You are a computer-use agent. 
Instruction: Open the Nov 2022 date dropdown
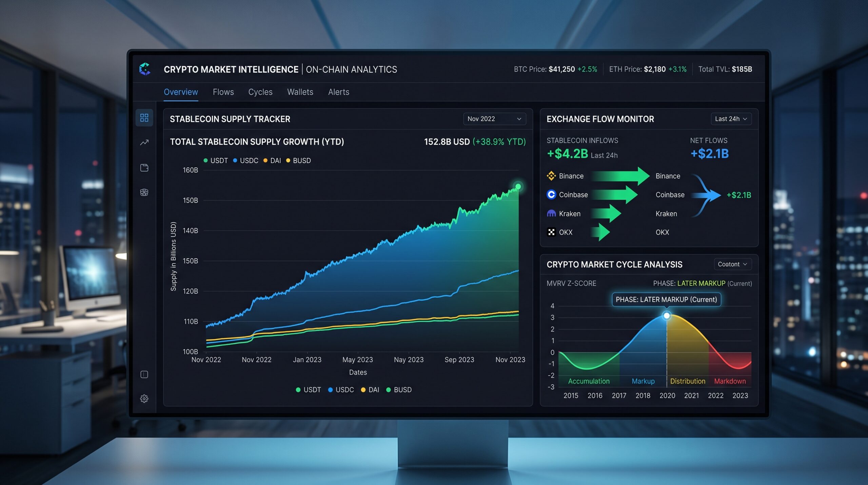click(495, 119)
